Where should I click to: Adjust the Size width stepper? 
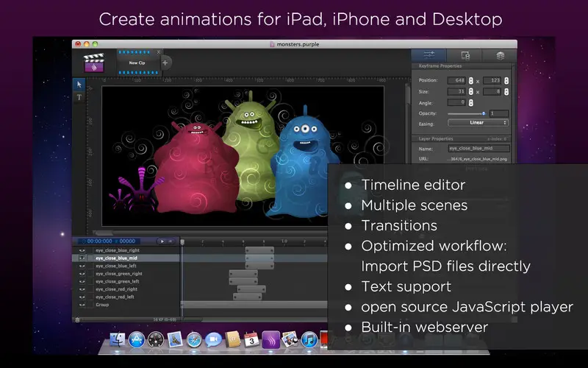click(x=471, y=91)
